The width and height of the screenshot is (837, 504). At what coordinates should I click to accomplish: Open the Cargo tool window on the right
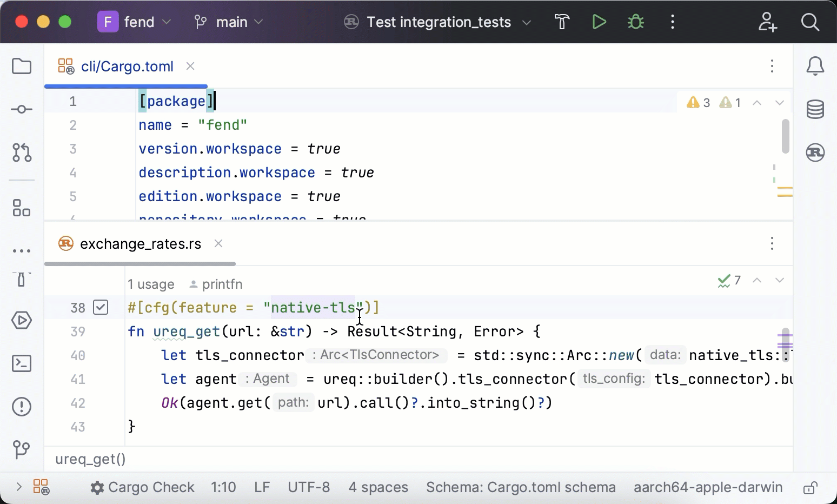(815, 152)
